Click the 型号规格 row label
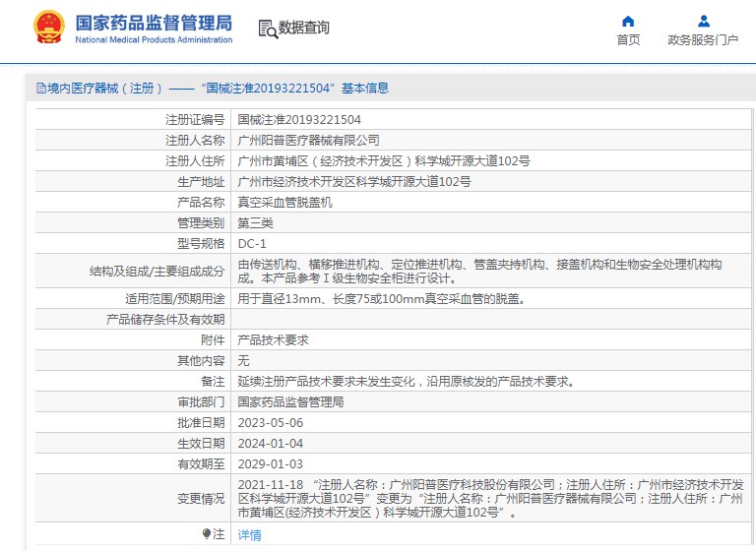Screen dimensions: 756x551 201,244
